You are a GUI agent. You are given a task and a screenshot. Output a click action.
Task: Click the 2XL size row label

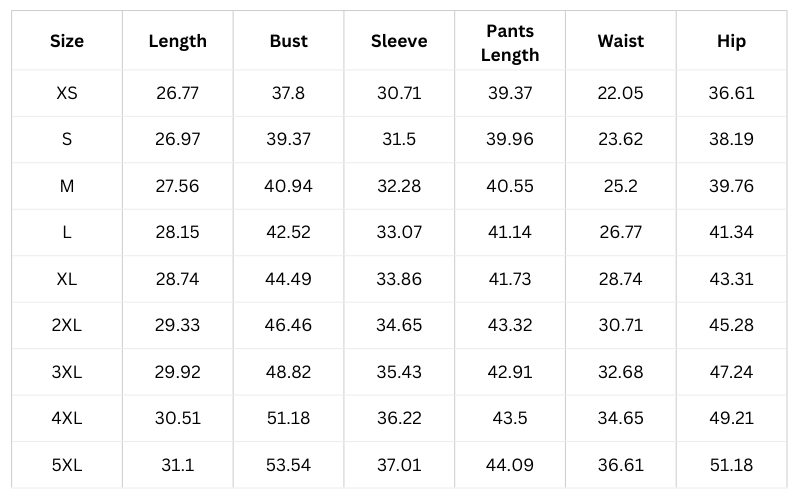(x=67, y=325)
